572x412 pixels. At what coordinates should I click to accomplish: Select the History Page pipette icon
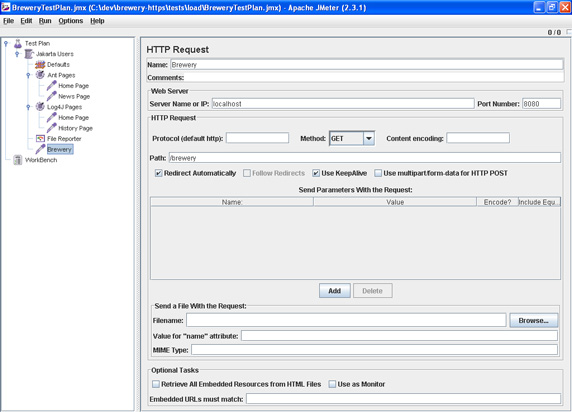coord(51,128)
